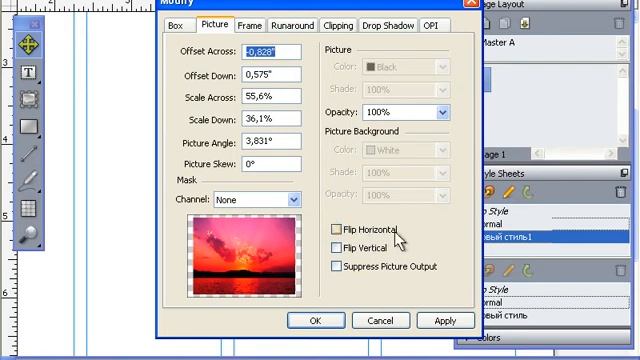Click the page thumbnail in Page Layout panel

pos(487,80)
